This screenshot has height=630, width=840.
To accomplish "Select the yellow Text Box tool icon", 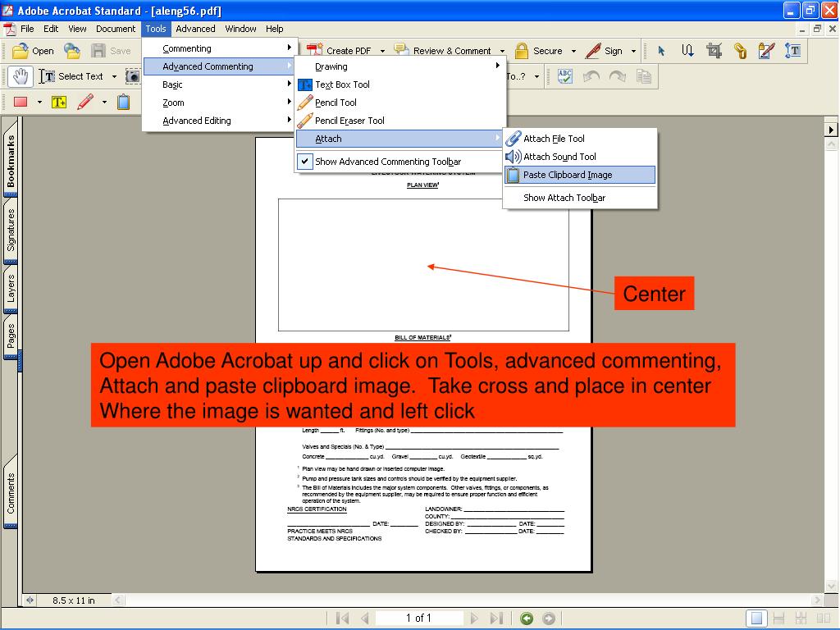I will pos(59,102).
